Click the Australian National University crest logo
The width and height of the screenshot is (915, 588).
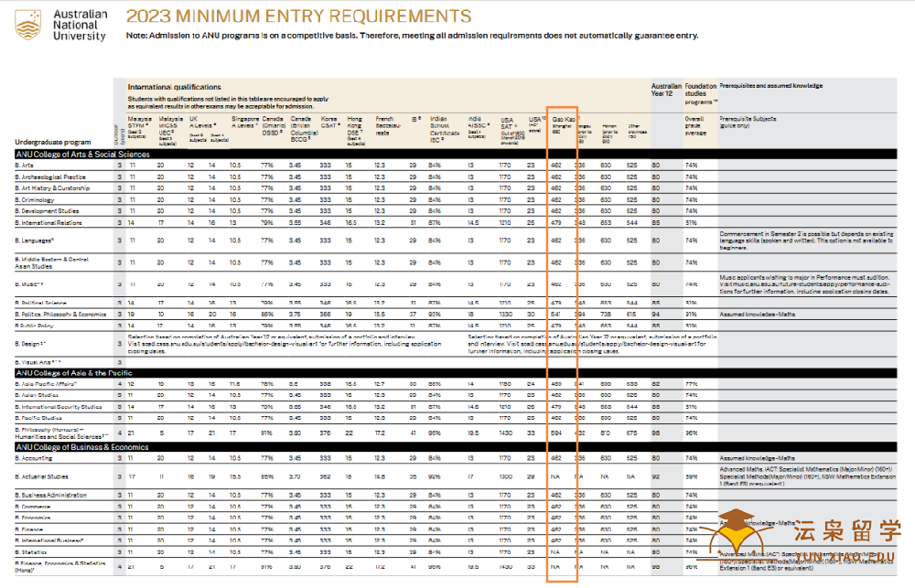(28, 25)
